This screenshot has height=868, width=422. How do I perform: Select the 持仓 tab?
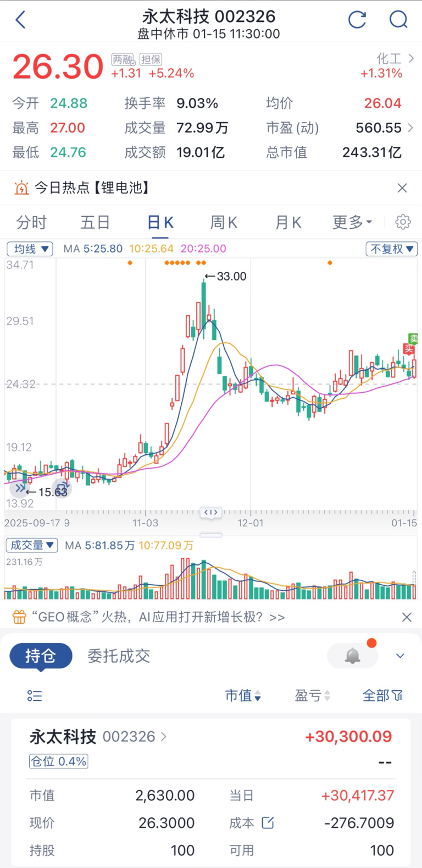click(x=41, y=656)
